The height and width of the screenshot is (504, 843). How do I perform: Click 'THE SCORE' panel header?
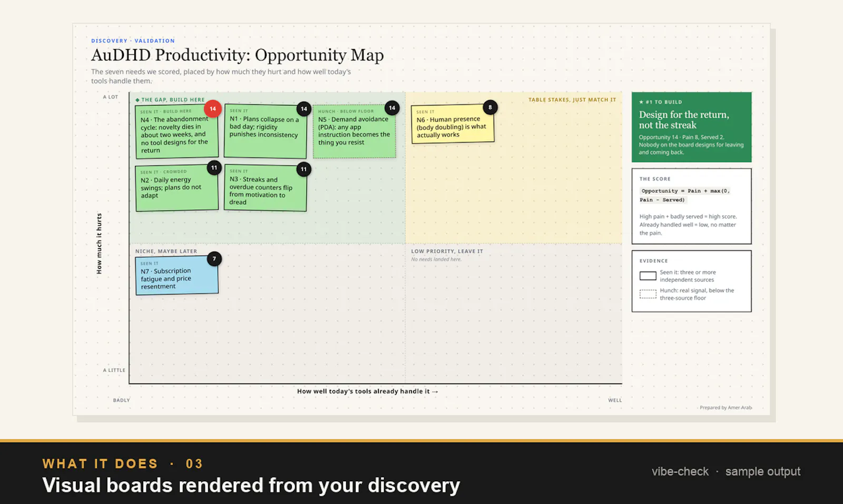[x=655, y=179]
